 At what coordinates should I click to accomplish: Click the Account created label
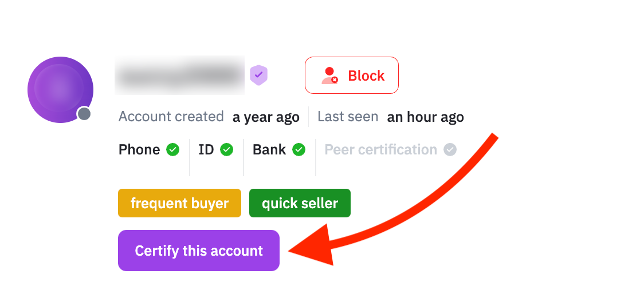pyautogui.click(x=171, y=117)
